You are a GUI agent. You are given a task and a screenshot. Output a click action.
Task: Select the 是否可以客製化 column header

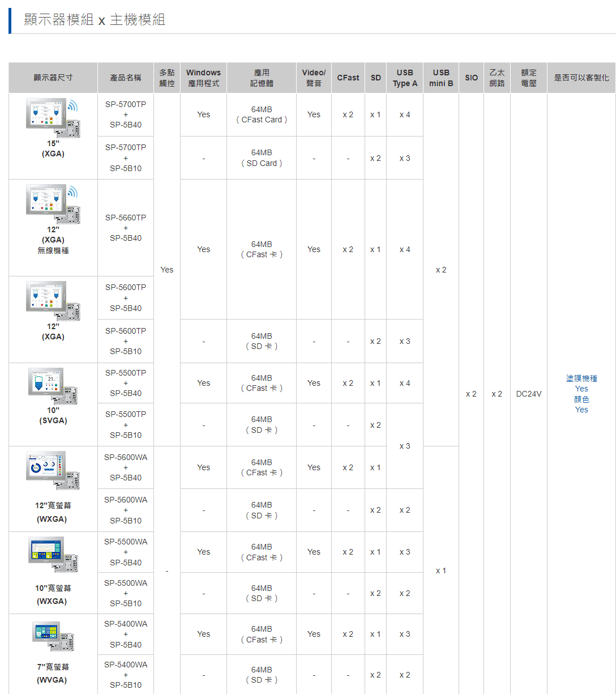tap(581, 78)
